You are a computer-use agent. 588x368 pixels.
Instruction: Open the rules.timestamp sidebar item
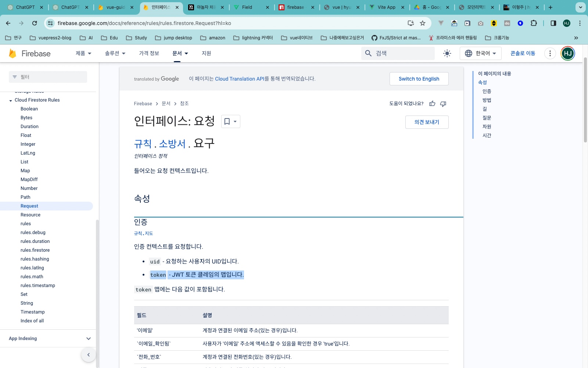pyautogui.click(x=38, y=286)
